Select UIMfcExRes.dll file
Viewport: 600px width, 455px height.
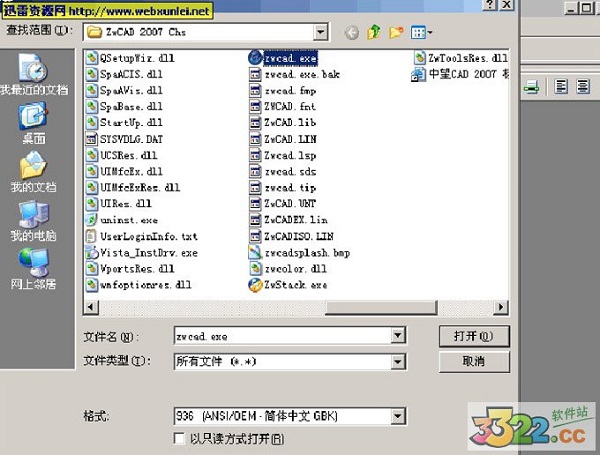(133, 188)
